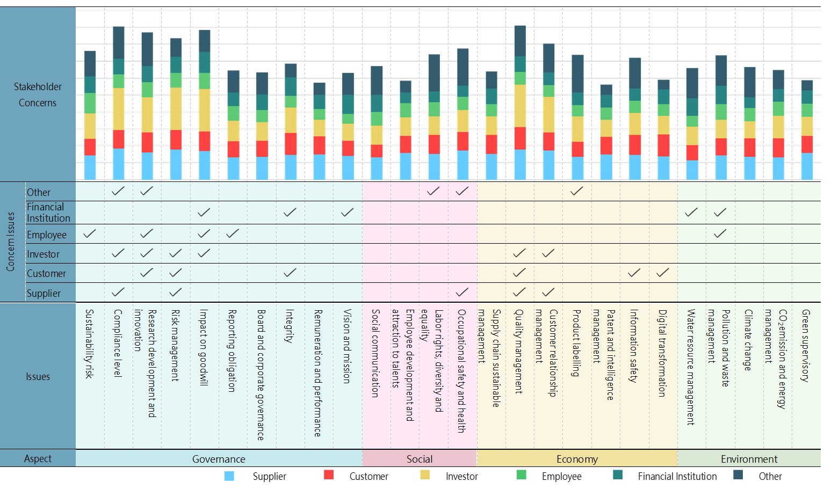Click the Climate change issue label
The width and height of the screenshot is (839, 504).
tap(748, 339)
